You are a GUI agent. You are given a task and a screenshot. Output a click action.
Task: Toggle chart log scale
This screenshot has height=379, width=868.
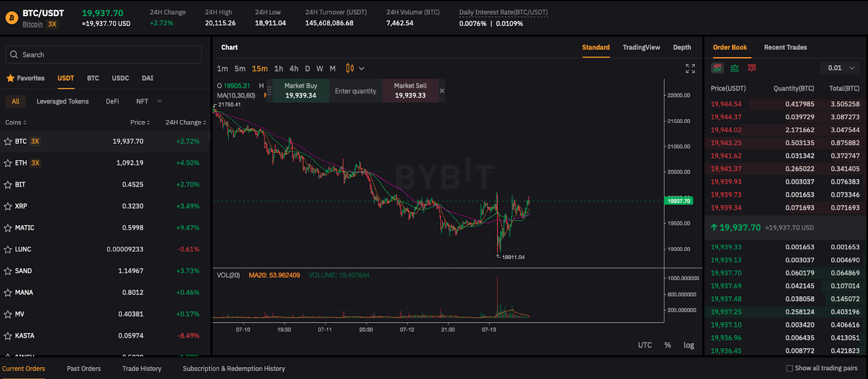(x=688, y=345)
